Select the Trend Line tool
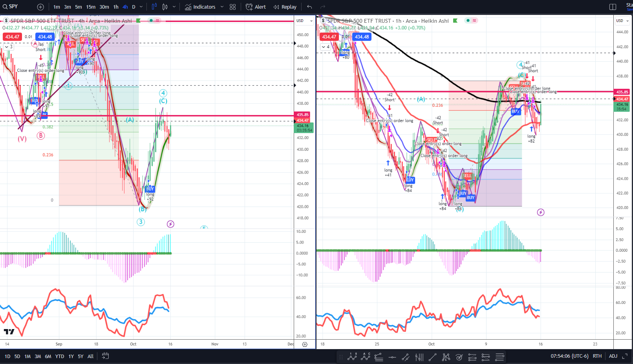This screenshot has width=633, height=364. (432, 357)
